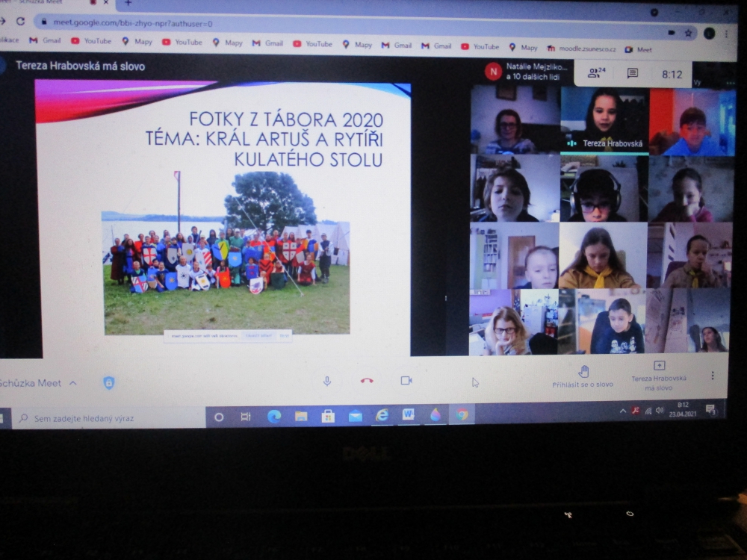Open the Meet bookmark
747x560 pixels.
pyautogui.click(x=639, y=49)
